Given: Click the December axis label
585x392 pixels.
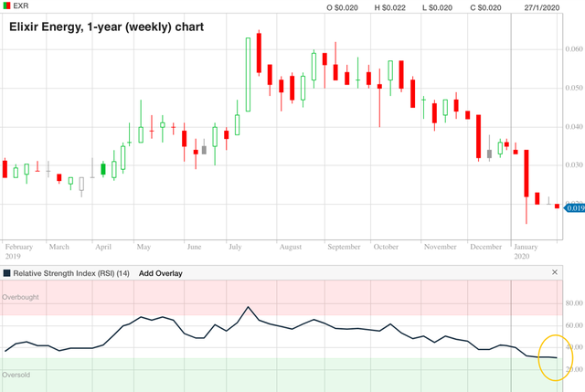Looking at the screenshot, I should tap(485, 247).
